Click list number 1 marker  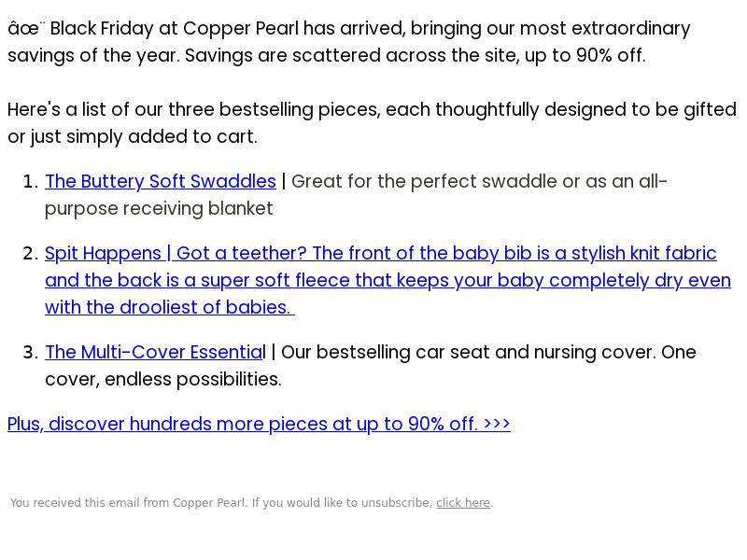(31, 181)
